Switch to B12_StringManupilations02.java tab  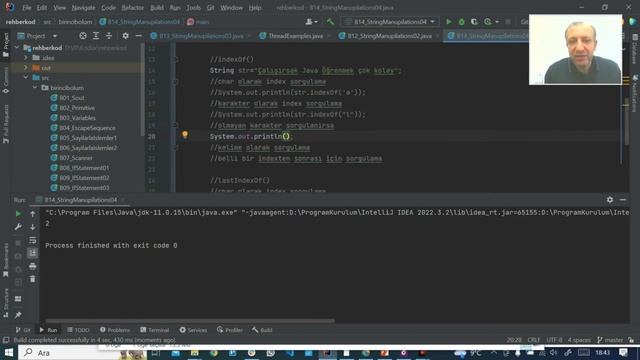pyautogui.click(x=389, y=36)
